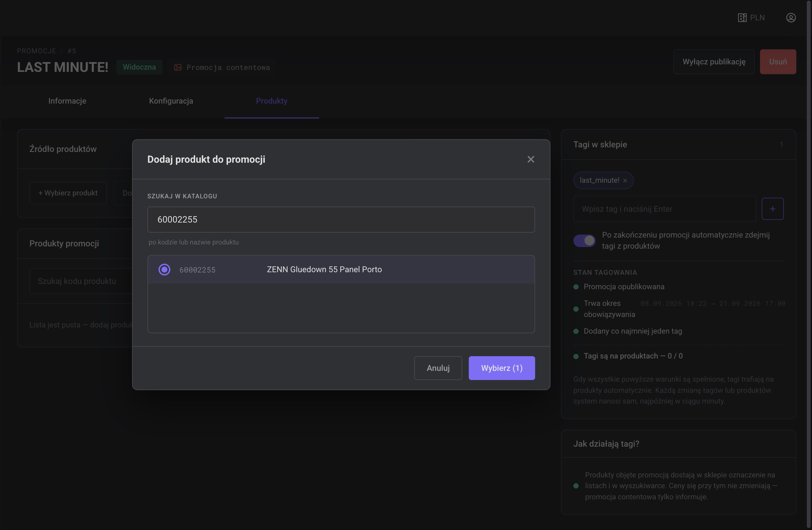812x530 pixels.
Task: Open the Produkty tab
Action: click(x=272, y=101)
